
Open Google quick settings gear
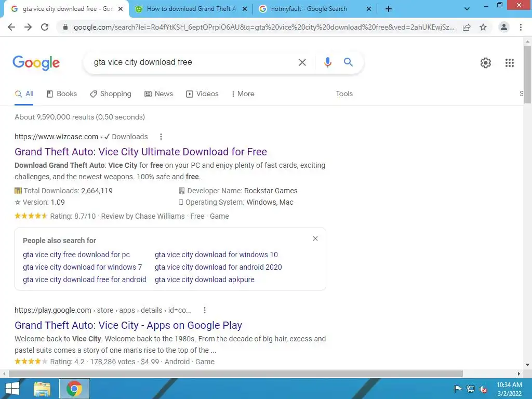click(486, 63)
